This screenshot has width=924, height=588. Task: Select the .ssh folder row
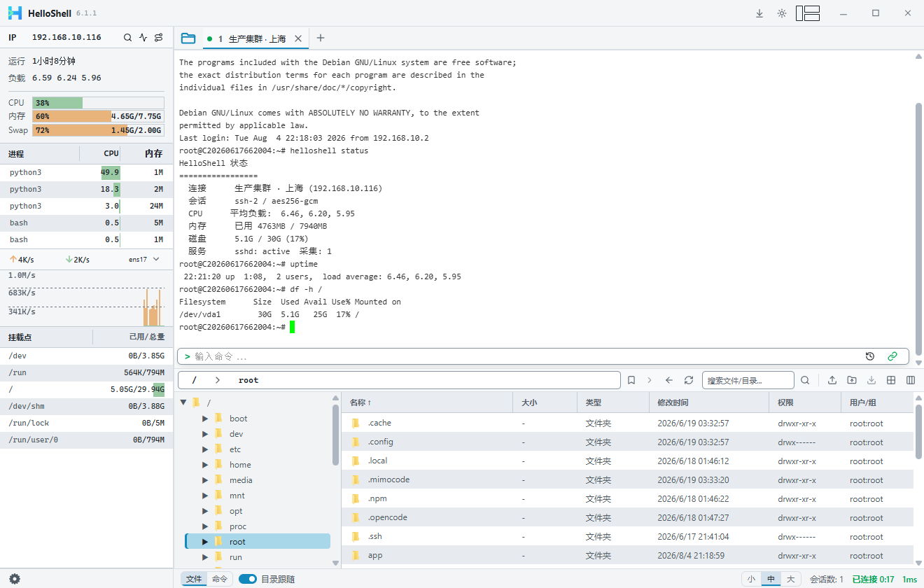(627, 536)
